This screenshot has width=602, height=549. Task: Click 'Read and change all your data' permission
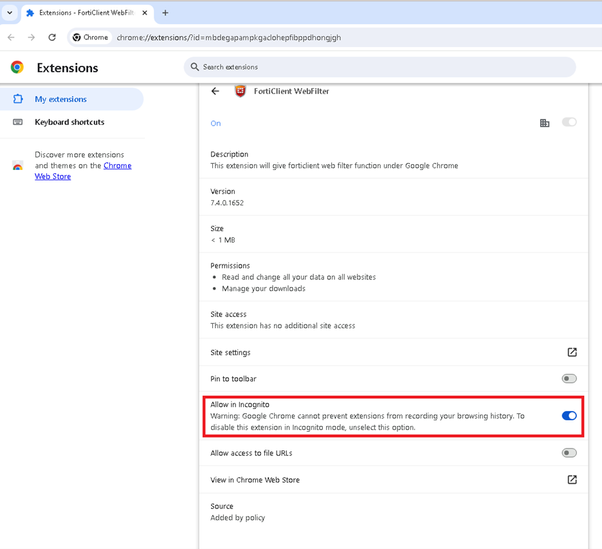(x=299, y=277)
